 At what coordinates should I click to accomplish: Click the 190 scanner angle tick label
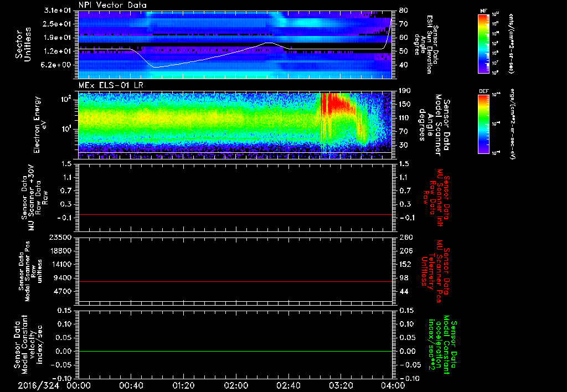click(x=405, y=91)
